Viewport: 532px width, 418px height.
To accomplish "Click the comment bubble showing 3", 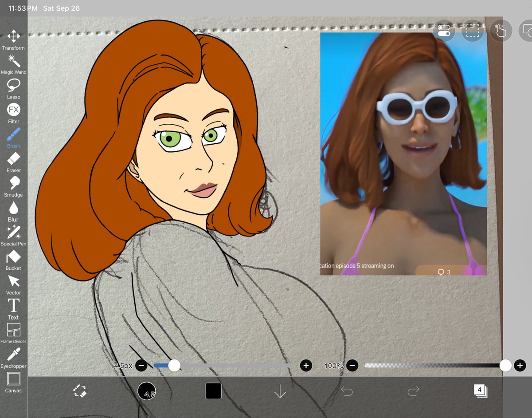I will 444,272.
